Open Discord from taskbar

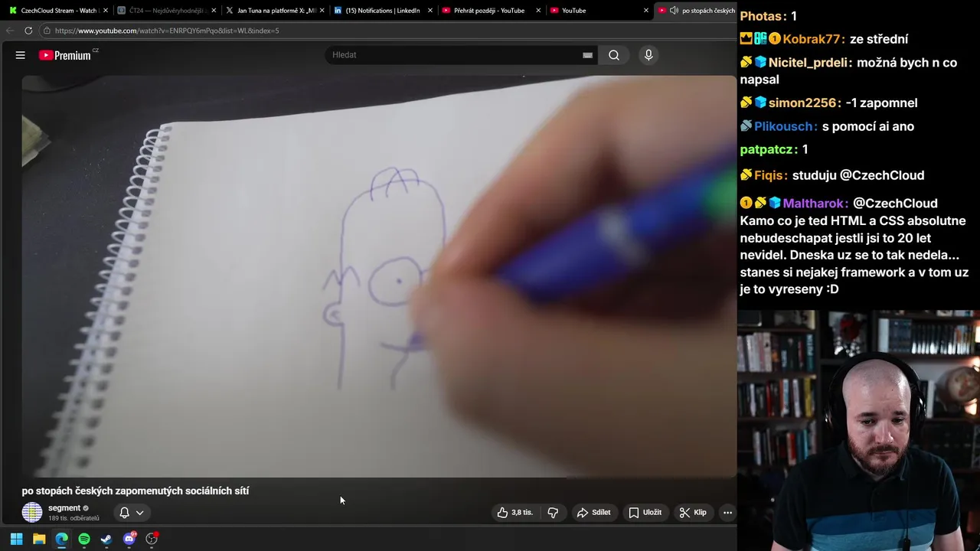tap(129, 539)
